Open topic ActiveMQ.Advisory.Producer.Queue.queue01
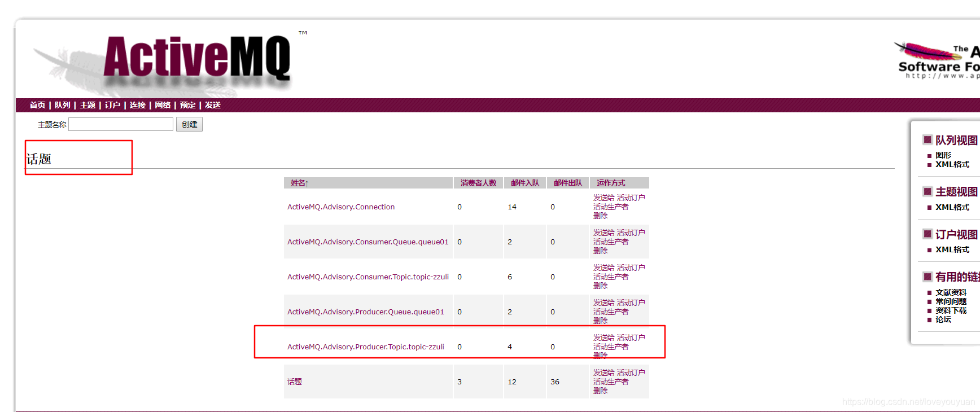 point(366,312)
